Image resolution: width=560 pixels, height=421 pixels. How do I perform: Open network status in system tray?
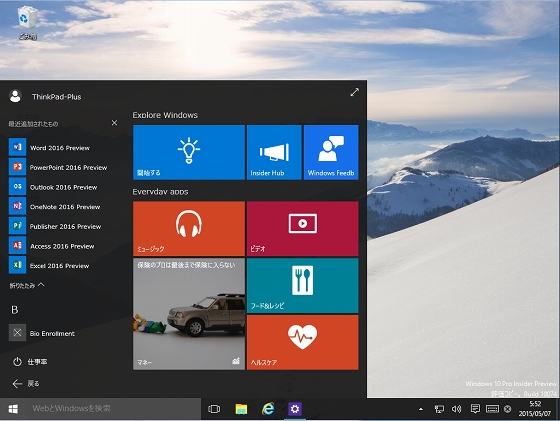coord(439,409)
